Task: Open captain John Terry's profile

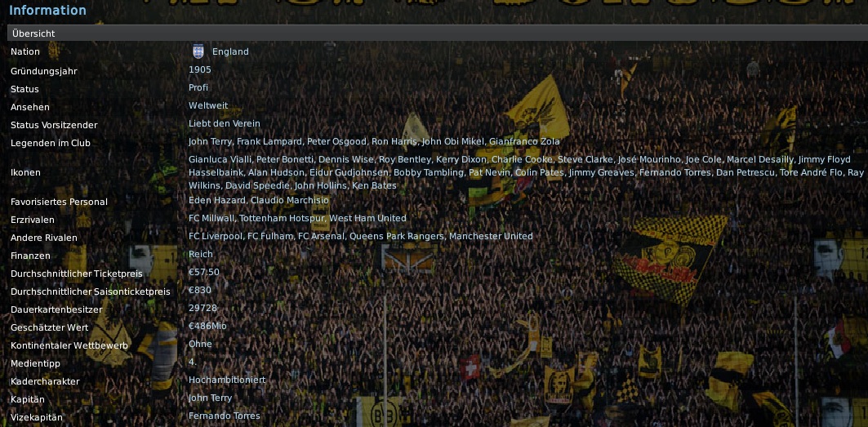Action: tap(211, 398)
